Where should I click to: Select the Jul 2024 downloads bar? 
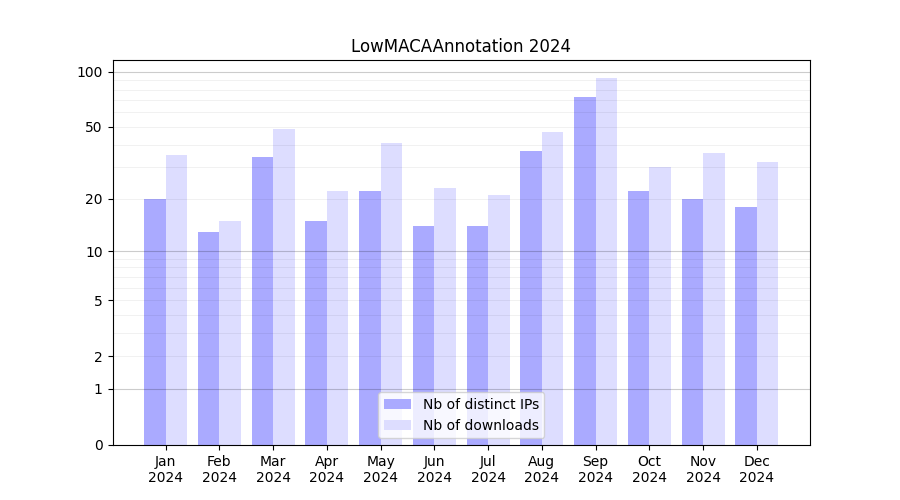click(499, 319)
